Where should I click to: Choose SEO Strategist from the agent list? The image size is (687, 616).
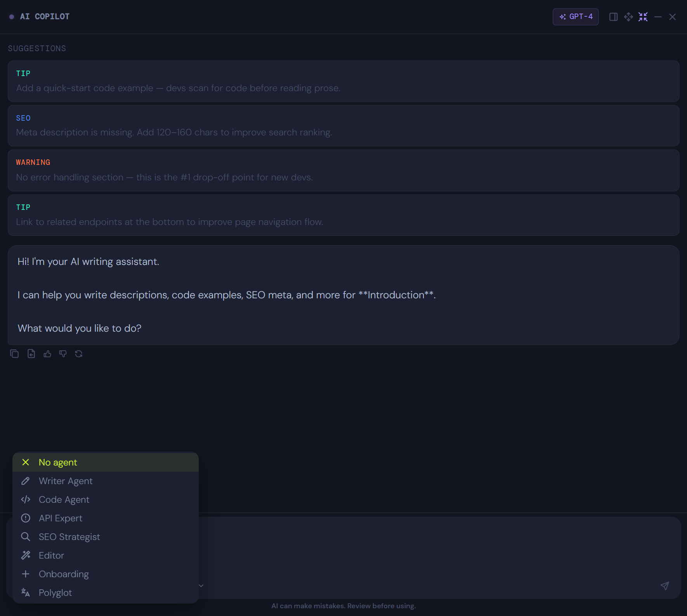coord(69,536)
